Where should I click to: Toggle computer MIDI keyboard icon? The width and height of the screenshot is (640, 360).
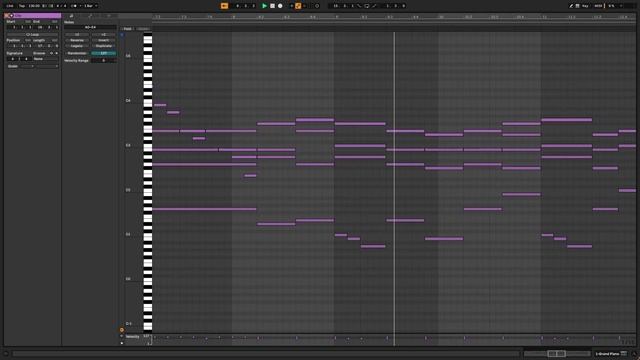[578, 6]
